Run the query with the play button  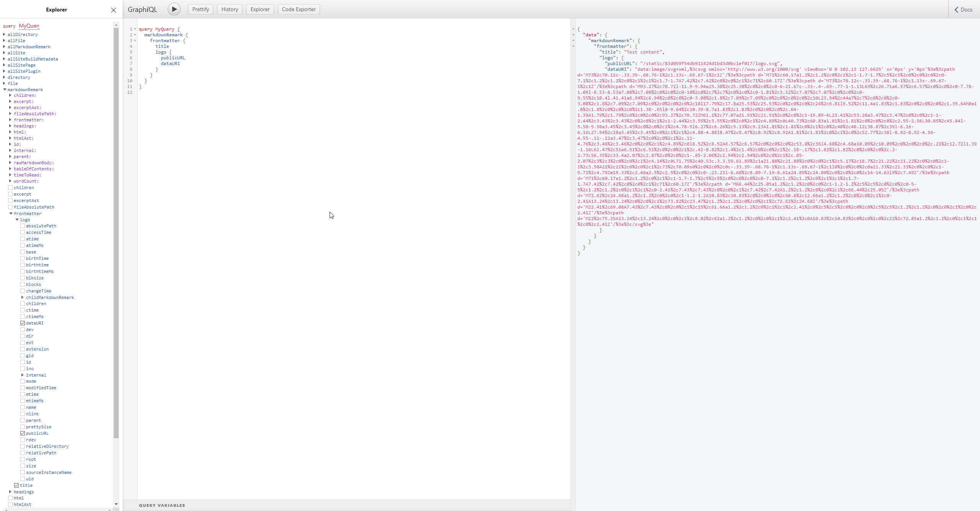[174, 9]
